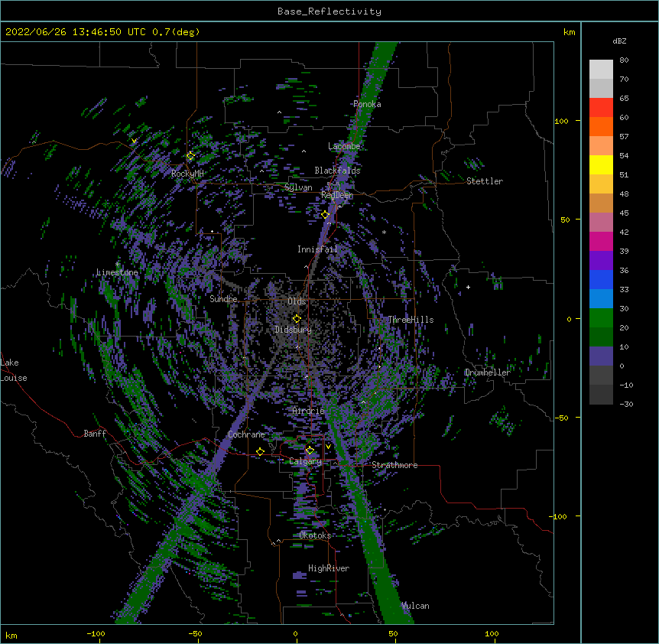This screenshot has width=659, height=644.
Task: Click the Banff label
Action: pyautogui.click(x=95, y=434)
